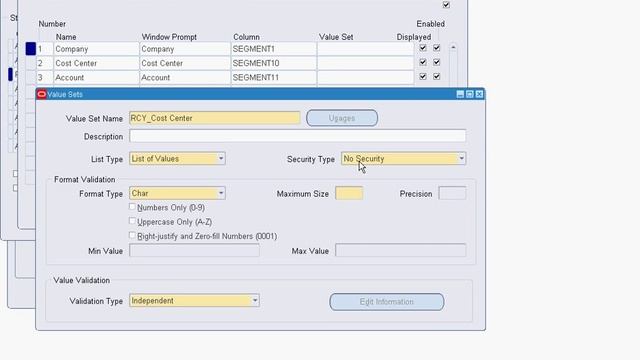Click the Maximum Size field

point(349,193)
